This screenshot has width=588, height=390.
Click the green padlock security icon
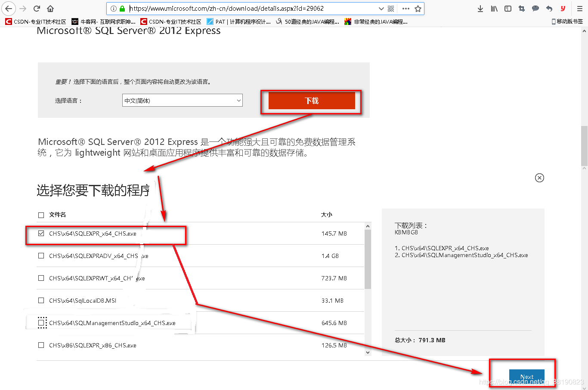pyautogui.click(x=122, y=9)
